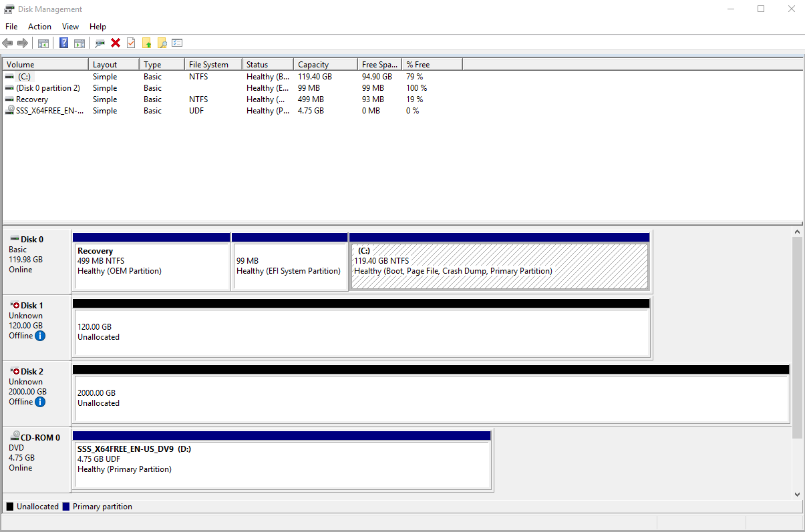Viewport: 805px width, 532px height.
Task: Sort by the Status column header
Action: point(268,65)
